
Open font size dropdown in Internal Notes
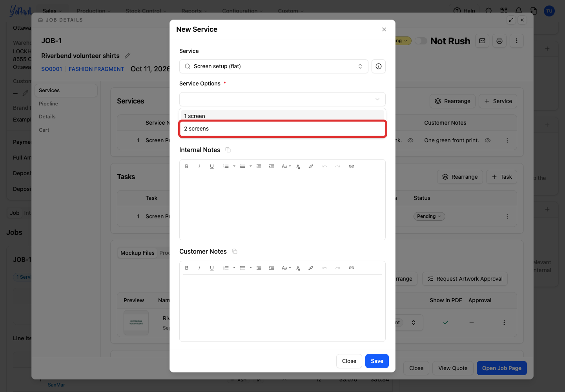(286, 166)
